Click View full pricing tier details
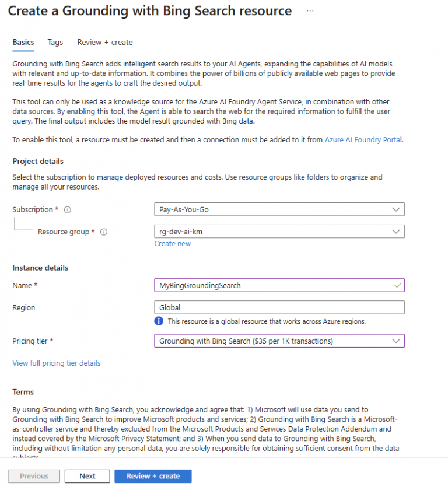 (56, 363)
